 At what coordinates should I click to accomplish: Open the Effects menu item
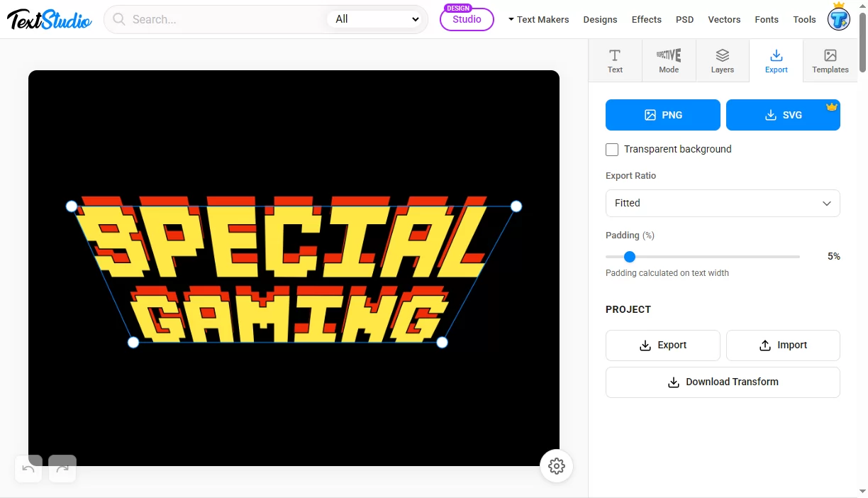pyautogui.click(x=647, y=19)
